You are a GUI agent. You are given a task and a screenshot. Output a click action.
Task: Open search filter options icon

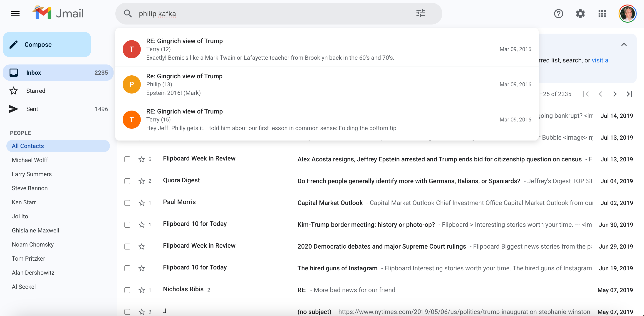point(420,13)
